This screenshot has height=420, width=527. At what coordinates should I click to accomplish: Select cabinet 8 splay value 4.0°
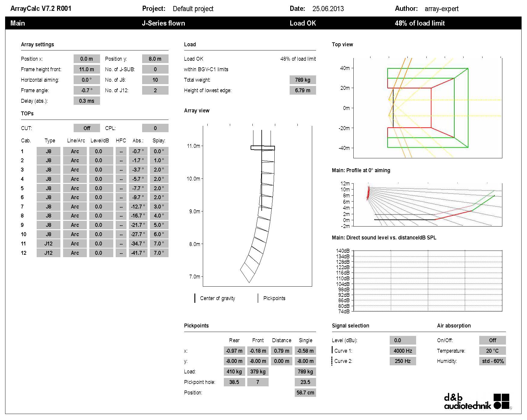click(x=159, y=216)
